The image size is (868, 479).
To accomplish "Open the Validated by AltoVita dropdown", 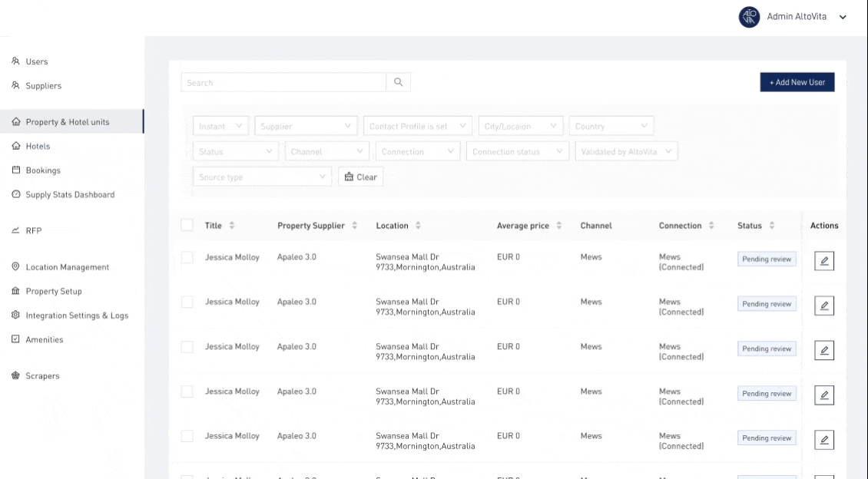I will tap(626, 152).
